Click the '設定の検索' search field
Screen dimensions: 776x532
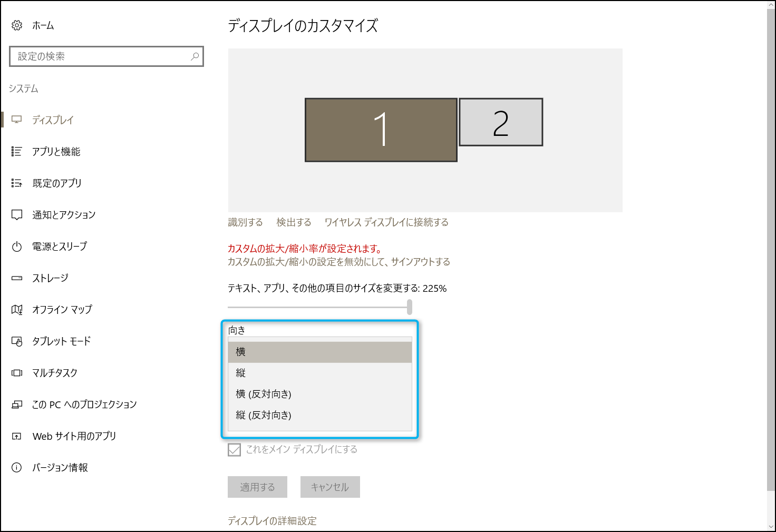[x=100, y=56]
